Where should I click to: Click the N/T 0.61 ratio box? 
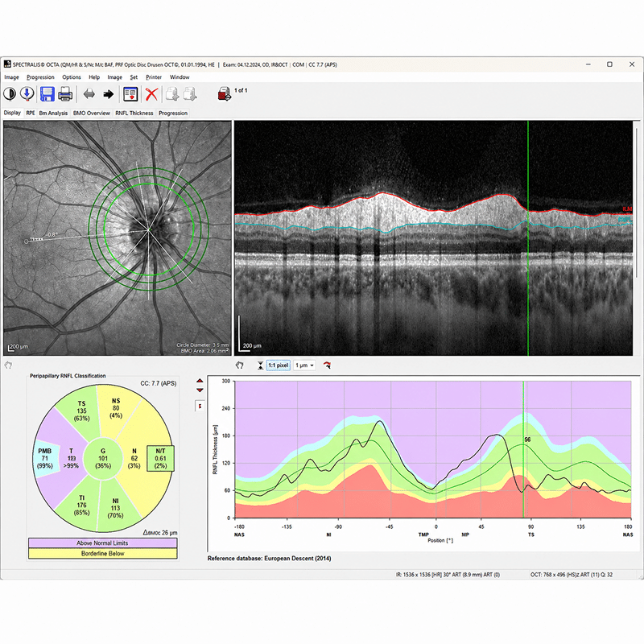click(x=160, y=458)
